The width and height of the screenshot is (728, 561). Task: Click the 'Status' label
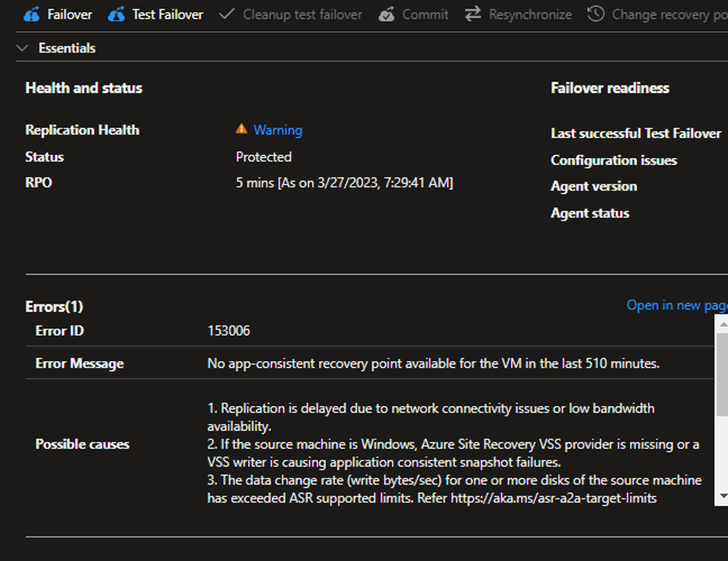point(45,157)
